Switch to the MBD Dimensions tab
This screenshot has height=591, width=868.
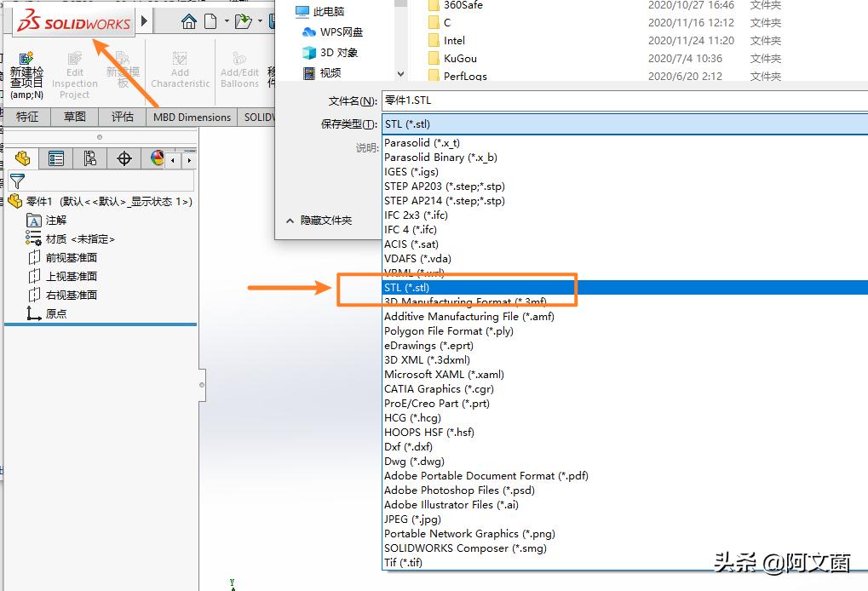193,117
